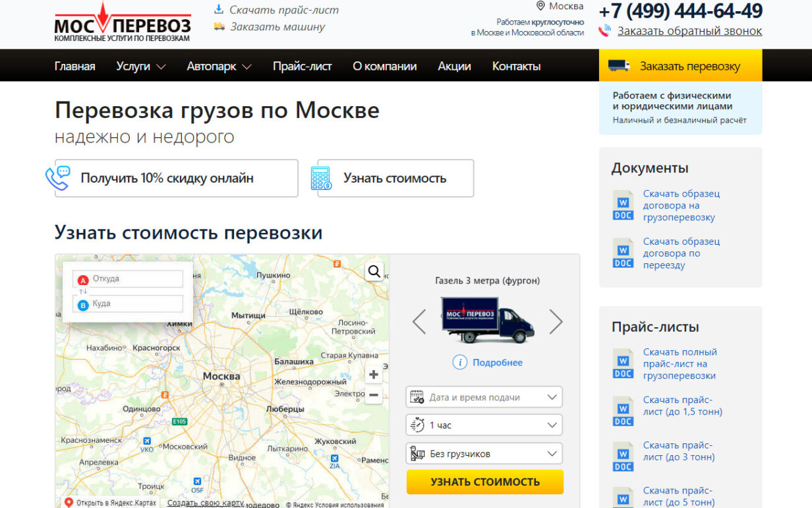
Task: Show previous vehicle with left arrow
Action: coord(419,322)
